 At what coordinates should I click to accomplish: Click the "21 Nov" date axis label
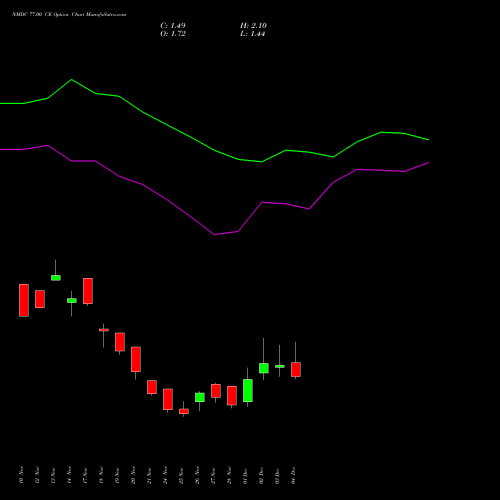(x=149, y=475)
